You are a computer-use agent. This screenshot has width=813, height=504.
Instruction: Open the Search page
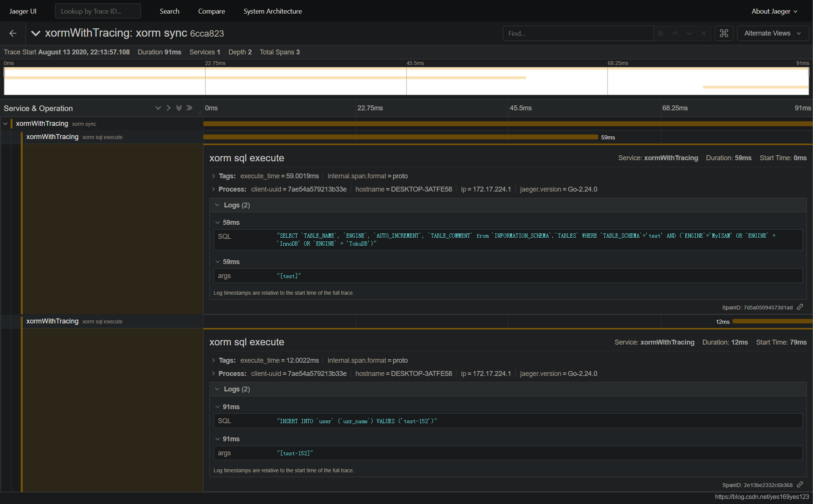click(169, 11)
